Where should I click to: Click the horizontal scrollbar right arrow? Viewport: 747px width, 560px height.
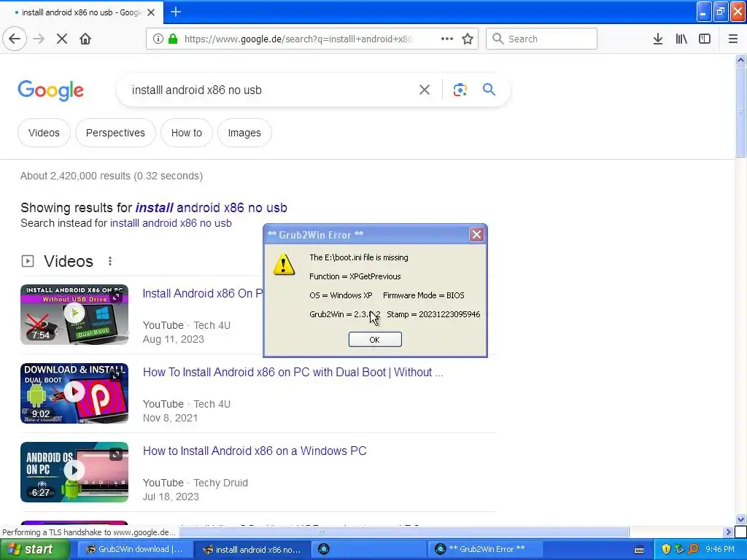click(728, 532)
